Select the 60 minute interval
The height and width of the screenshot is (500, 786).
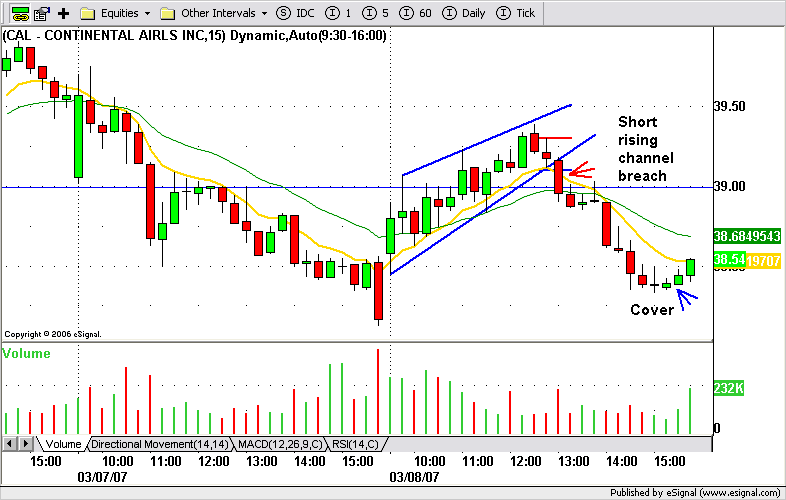[415, 13]
